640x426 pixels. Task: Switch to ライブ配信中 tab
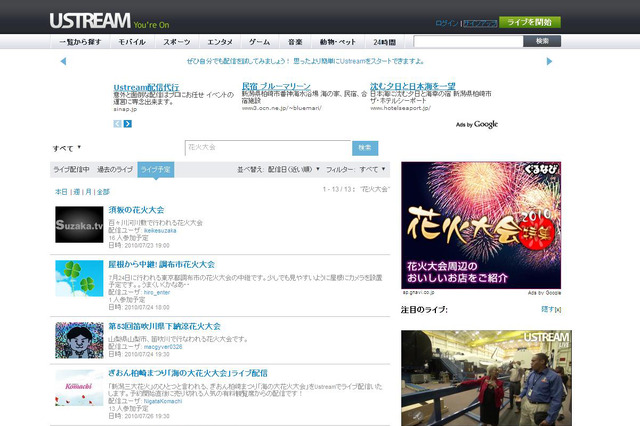71,169
